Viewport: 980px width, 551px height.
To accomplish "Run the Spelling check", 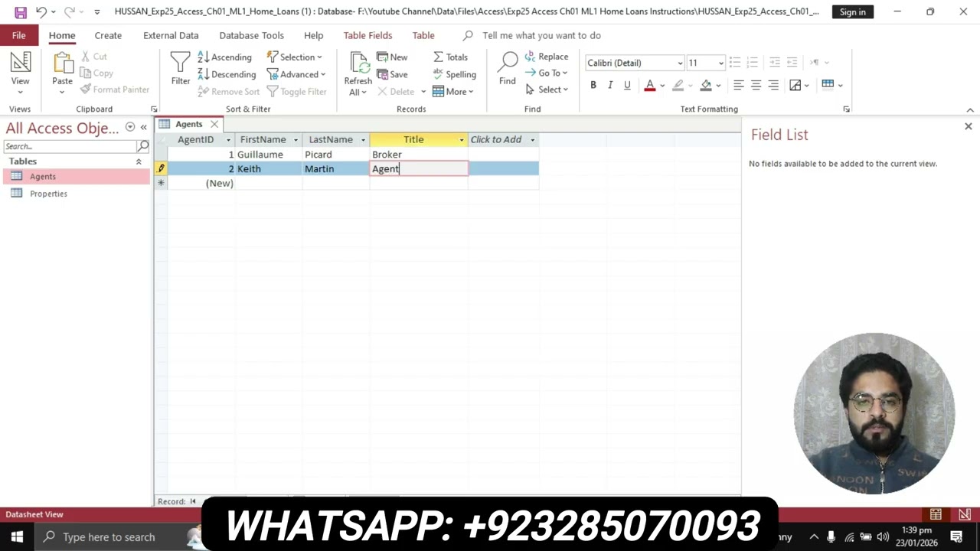I will pyautogui.click(x=454, y=74).
